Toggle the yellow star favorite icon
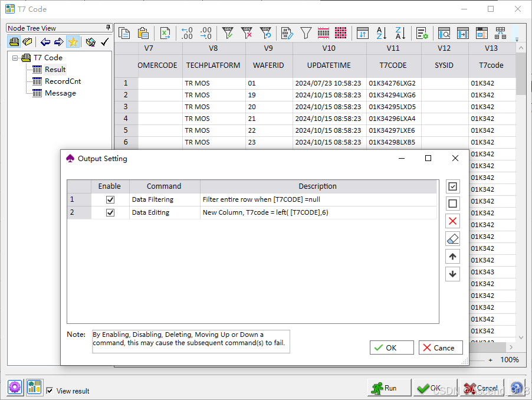The image size is (532, 400). (73, 42)
